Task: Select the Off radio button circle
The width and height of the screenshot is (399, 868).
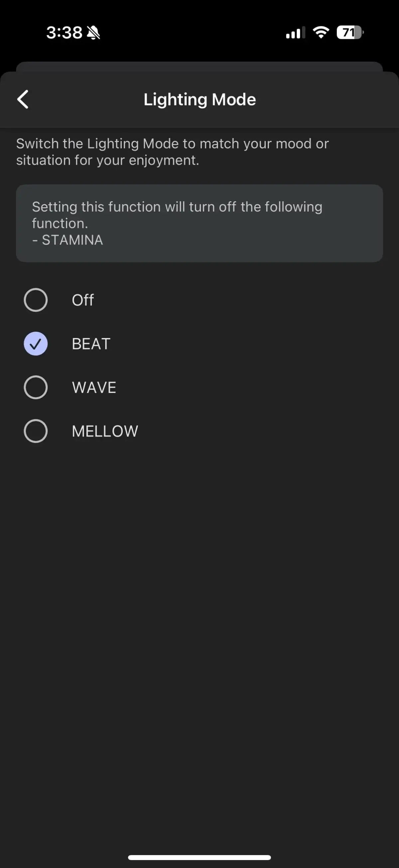Action: click(36, 300)
